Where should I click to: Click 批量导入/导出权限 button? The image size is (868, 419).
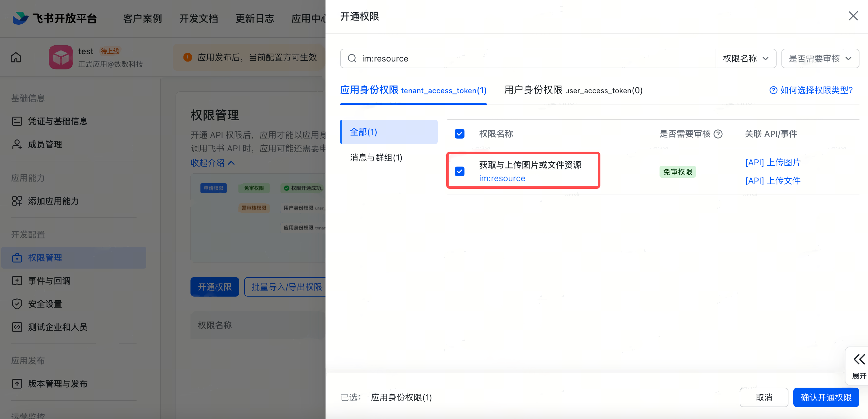point(285,287)
